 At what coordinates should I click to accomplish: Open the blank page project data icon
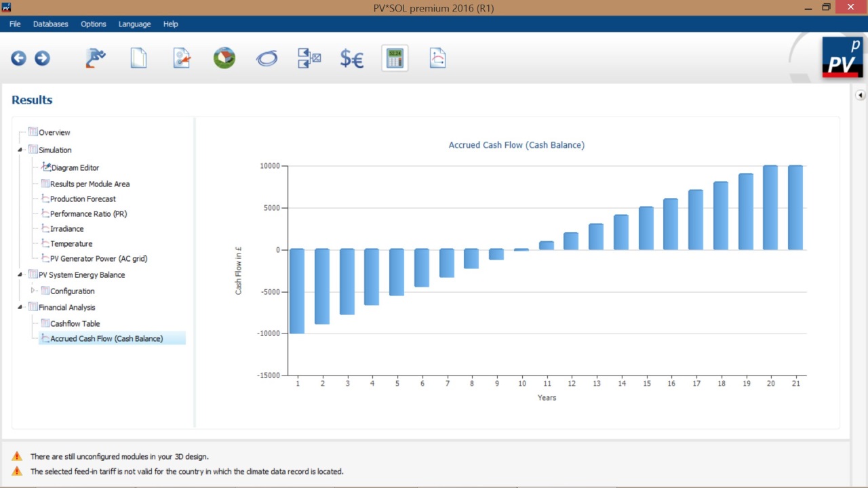tap(138, 58)
